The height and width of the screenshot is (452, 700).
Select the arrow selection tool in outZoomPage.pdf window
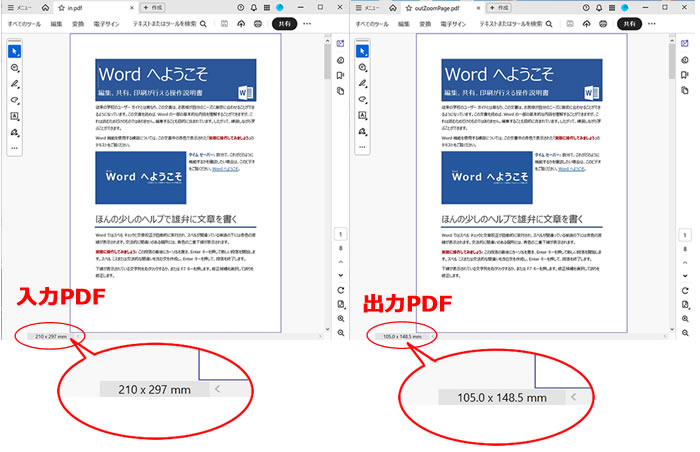[x=362, y=51]
